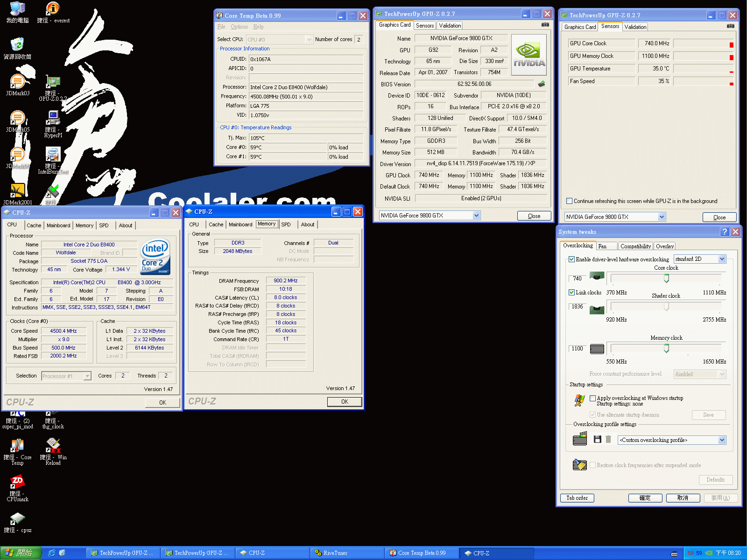The height and width of the screenshot is (560, 747).
Task: Click the Core clock slider handle
Action: click(666, 278)
